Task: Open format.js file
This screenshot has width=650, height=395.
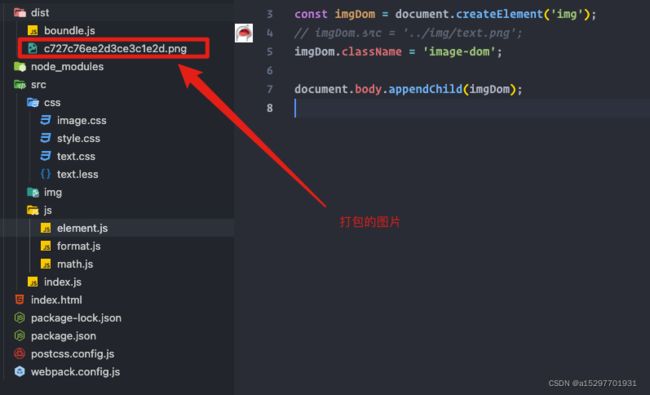Action: pyautogui.click(x=78, y=246)
